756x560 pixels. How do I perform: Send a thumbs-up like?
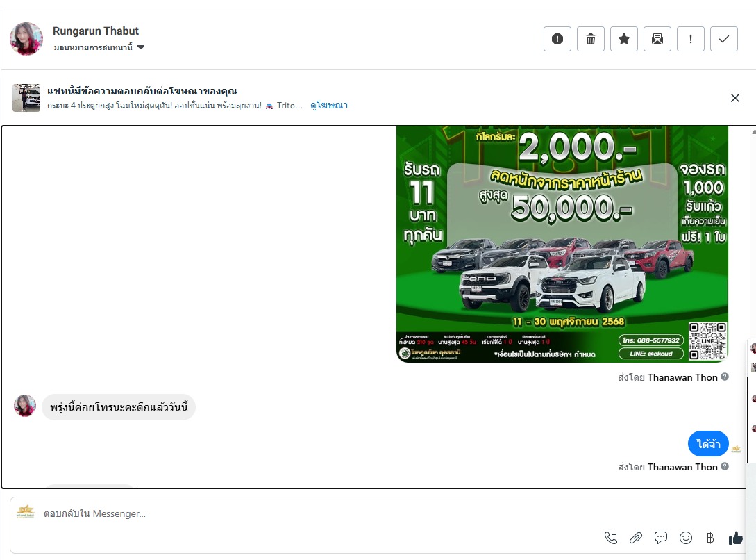735,538
